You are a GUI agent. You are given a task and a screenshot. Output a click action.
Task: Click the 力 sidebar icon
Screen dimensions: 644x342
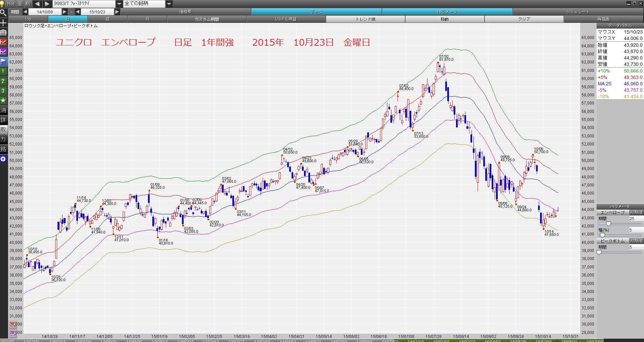pos(3,139)
